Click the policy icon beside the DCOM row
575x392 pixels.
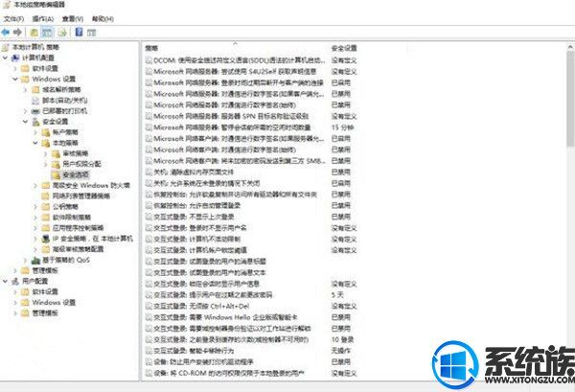[149, 60]
